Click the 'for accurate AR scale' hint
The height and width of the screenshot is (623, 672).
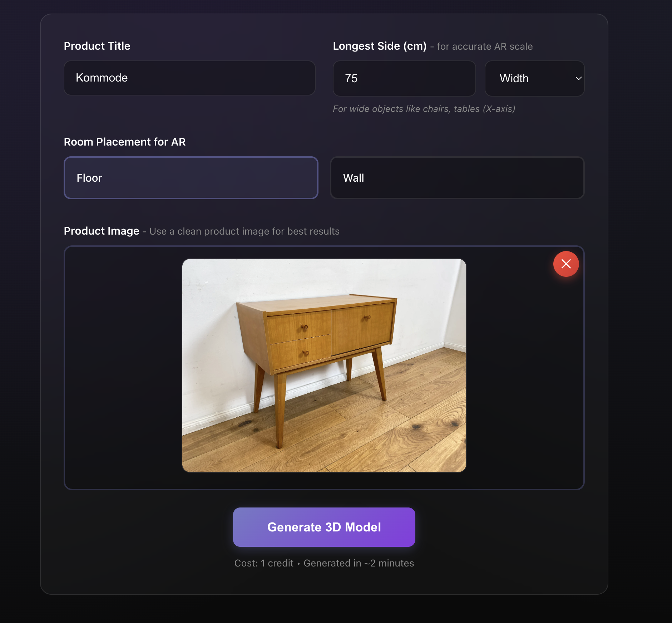pyautogui.click(x=485, y=46)
